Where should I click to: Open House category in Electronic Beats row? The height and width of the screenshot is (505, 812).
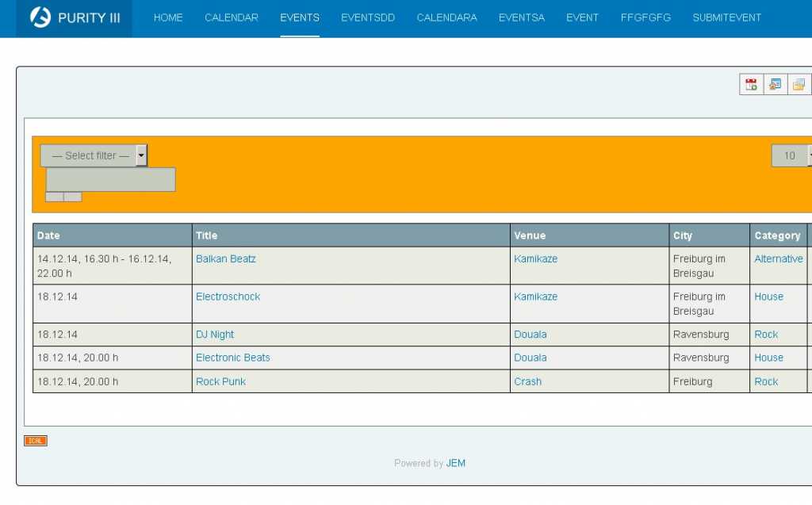pyautogui.click(x=768, y=358)
